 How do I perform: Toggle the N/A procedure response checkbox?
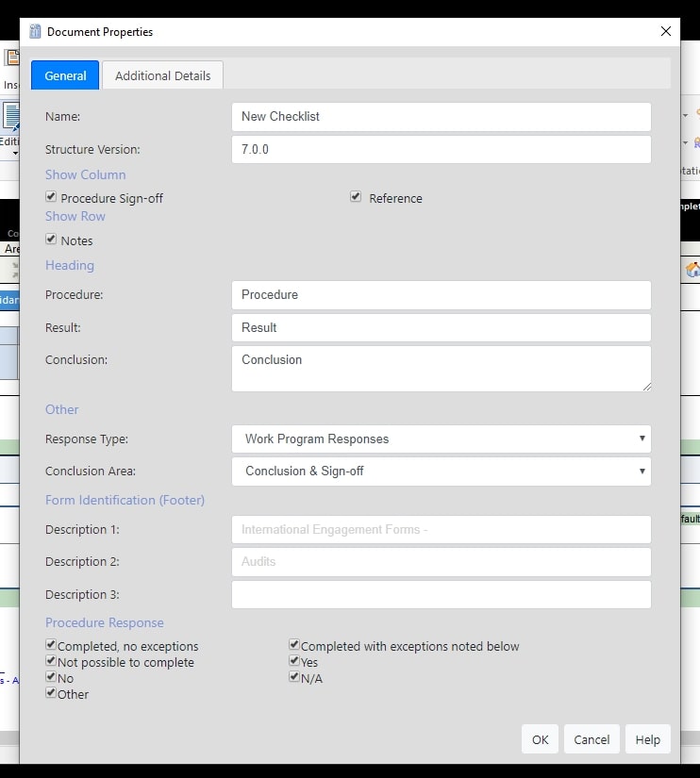(294, 677)
